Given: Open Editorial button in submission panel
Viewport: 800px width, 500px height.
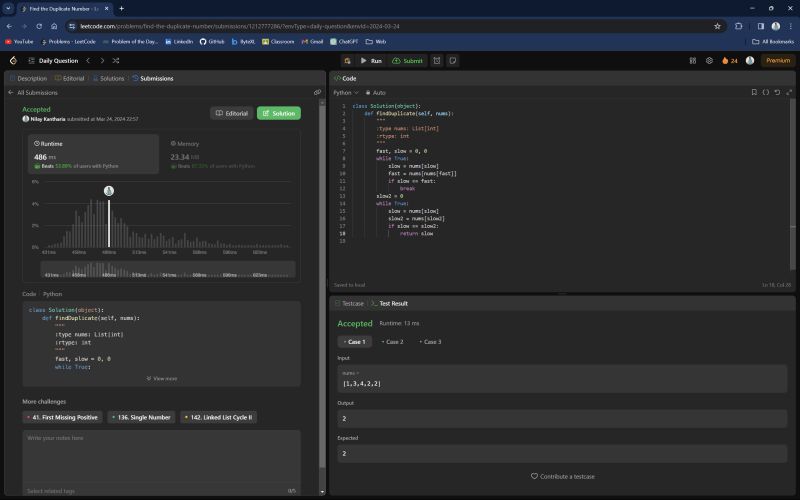Looking at the screenshot, I should click(232, 113).
